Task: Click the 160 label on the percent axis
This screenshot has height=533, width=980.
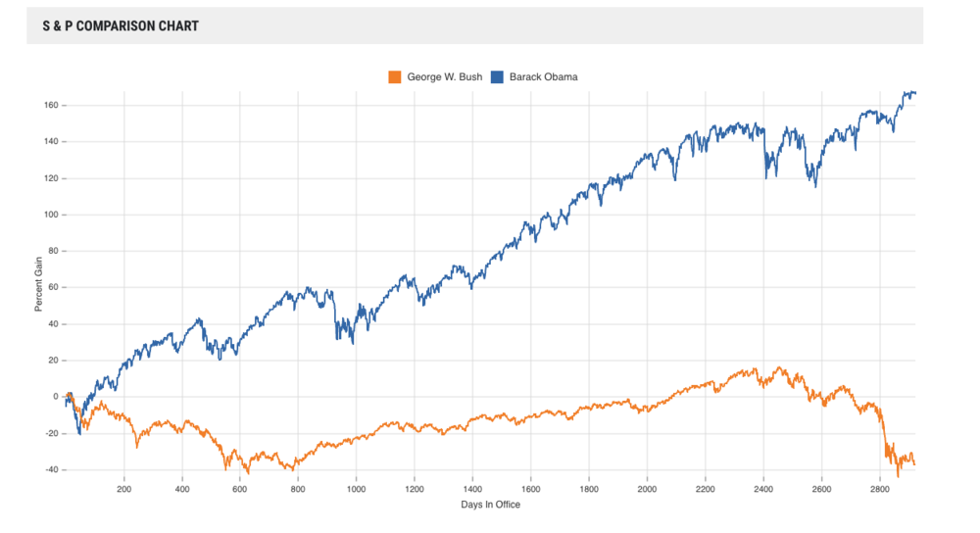Action: pos(50,105)
